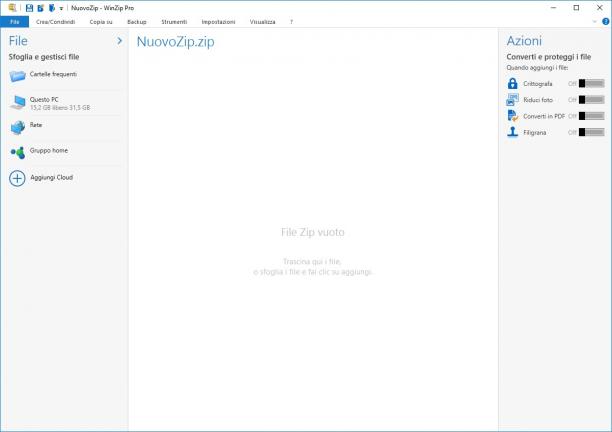Click the File Zip vuoto placeholder text
Viewport: 612px width, 432px height.
coord(313,232)
